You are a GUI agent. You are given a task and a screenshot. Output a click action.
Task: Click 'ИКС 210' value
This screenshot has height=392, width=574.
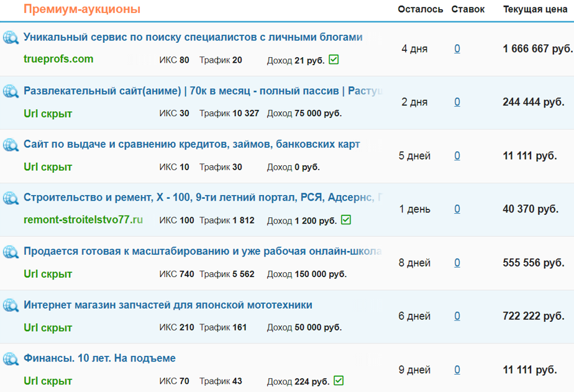(176, 327)
